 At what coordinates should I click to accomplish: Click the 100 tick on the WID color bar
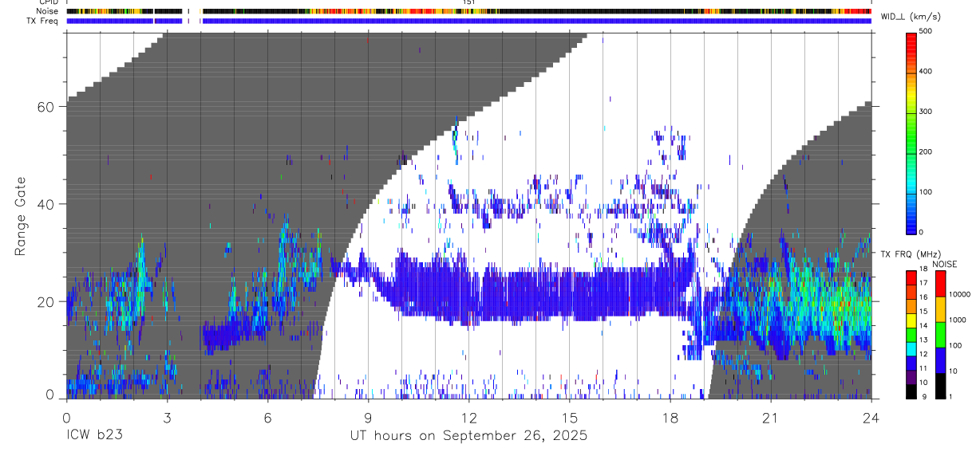pyautogui.click(x=926, y=192)
